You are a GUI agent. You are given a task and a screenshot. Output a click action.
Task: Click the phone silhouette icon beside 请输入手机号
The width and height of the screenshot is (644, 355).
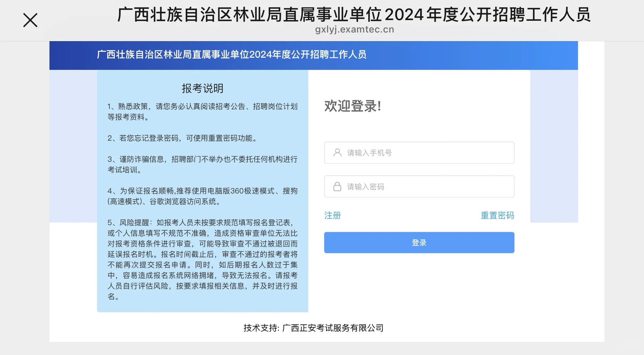pos(336,152)
